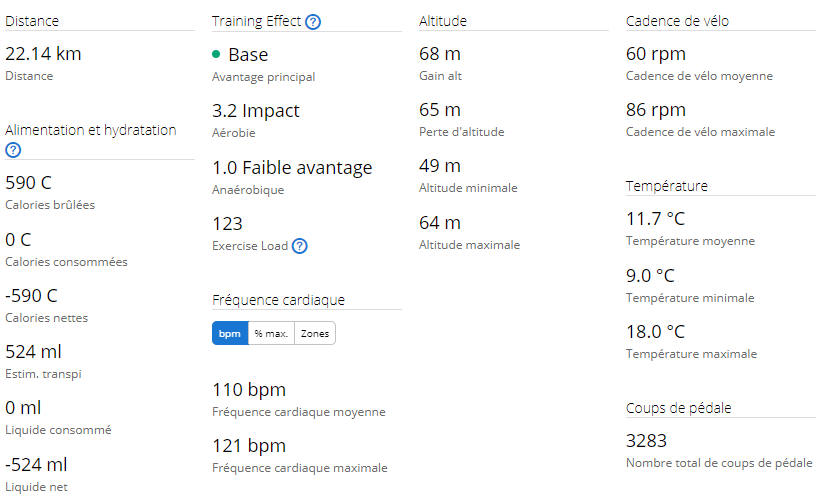Click the 0 ml liquide consommé value

click(x=23, y=408)
